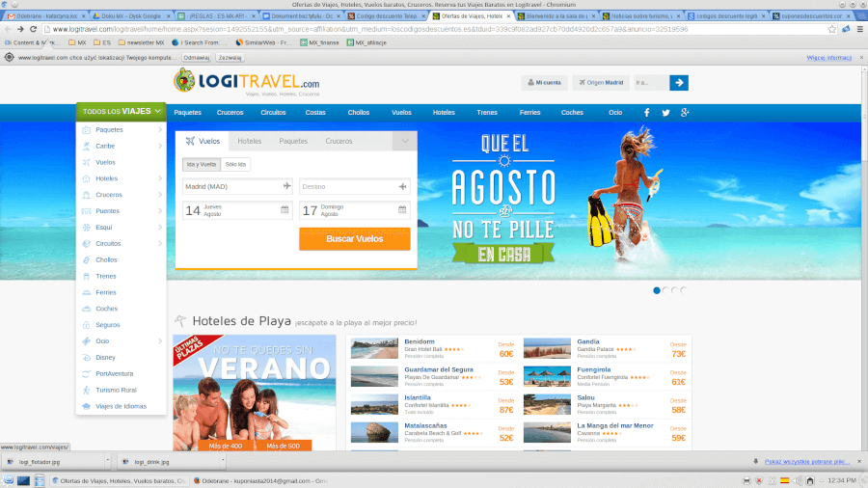This screenshot has height=488, width=868.
Task: Expand the Todos los Viajes dropdown
Action: pos(122,111)
